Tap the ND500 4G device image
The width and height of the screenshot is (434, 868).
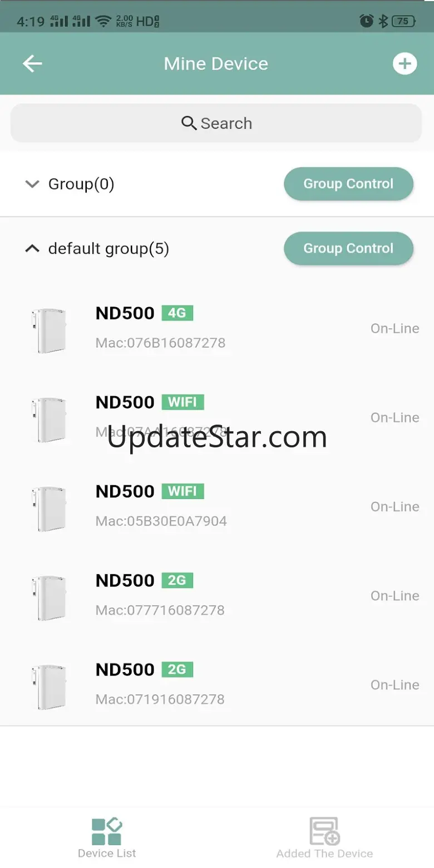pyautogui.click(x=49, y=331)
